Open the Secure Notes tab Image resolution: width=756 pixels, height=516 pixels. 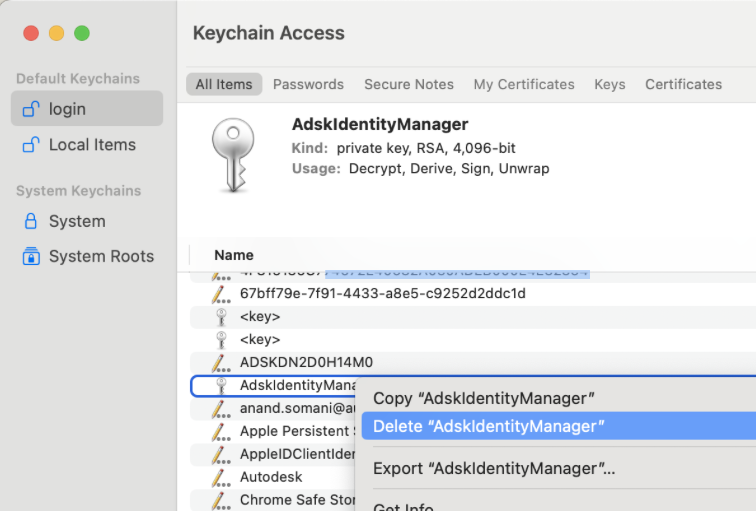coord(408,85)
